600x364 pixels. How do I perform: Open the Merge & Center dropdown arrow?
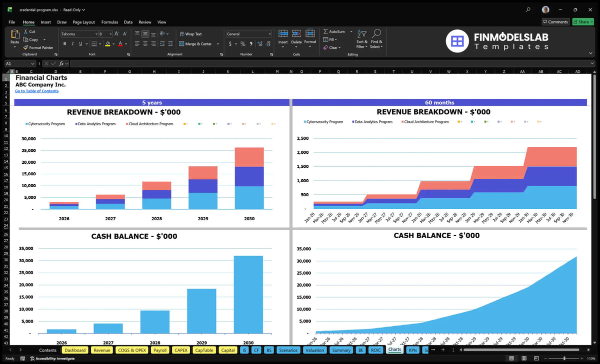point(218,44)
